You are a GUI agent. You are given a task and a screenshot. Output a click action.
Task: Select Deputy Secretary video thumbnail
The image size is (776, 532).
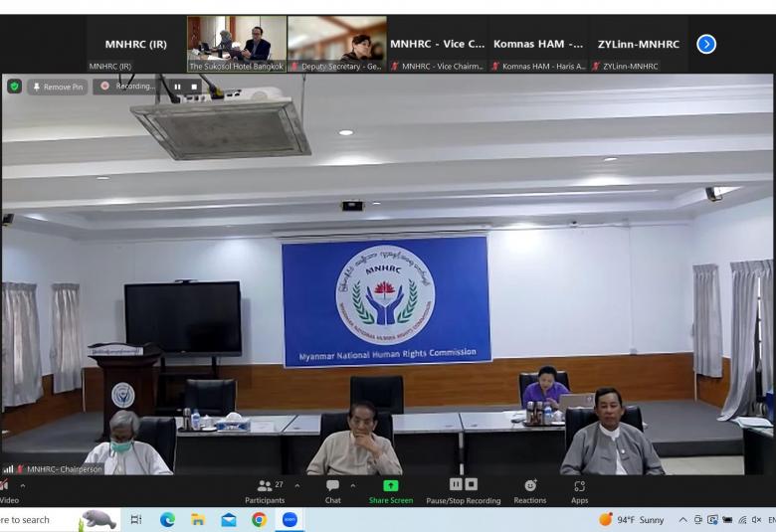click(x=337, y=44)
